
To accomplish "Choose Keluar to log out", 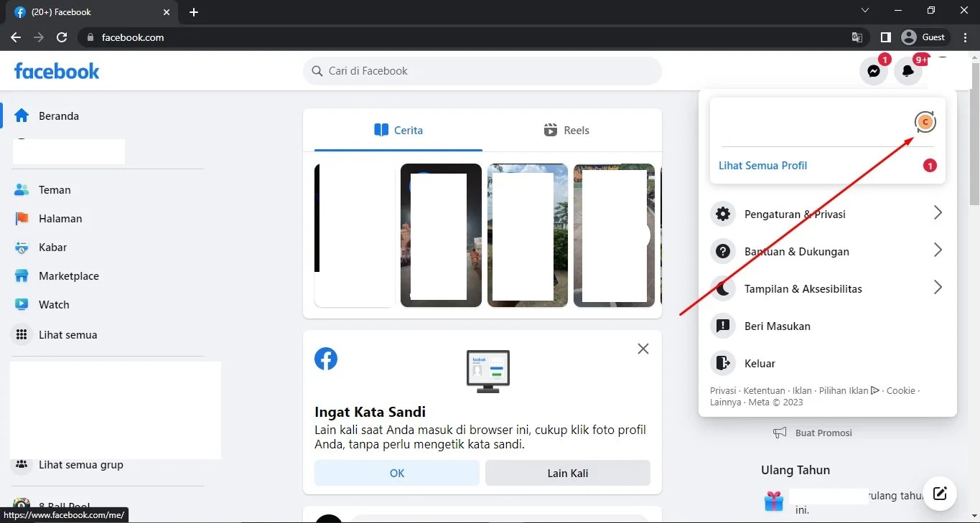I will coord(828,363).
